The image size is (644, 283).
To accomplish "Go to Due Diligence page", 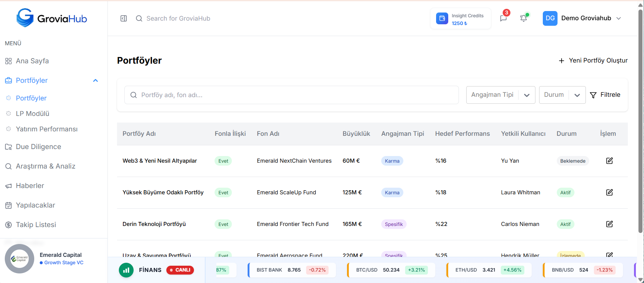I will coord(38,147).
